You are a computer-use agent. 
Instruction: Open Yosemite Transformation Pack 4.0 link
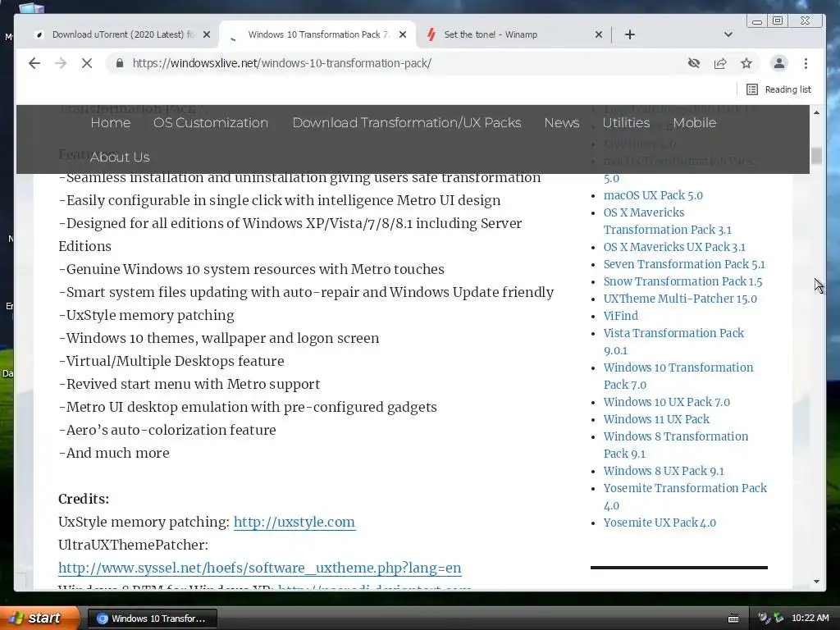point(685,496)
